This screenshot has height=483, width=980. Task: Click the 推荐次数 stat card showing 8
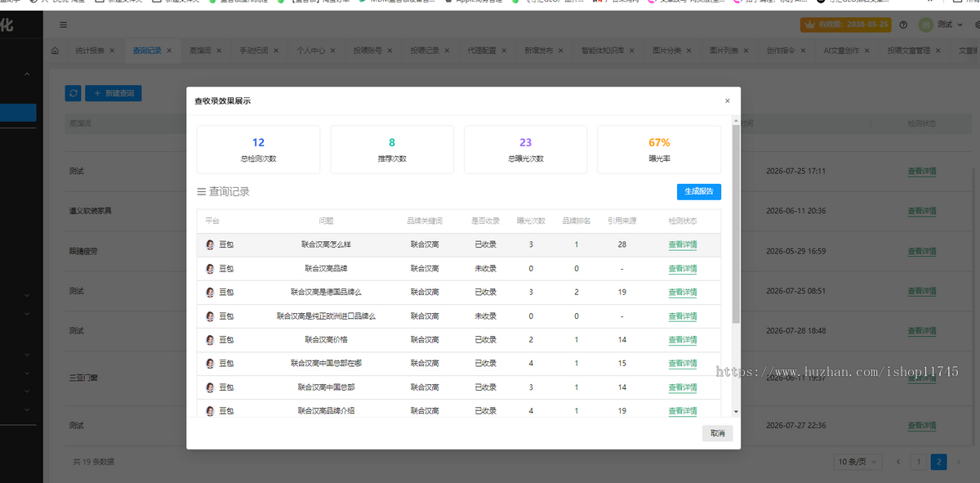392,150
